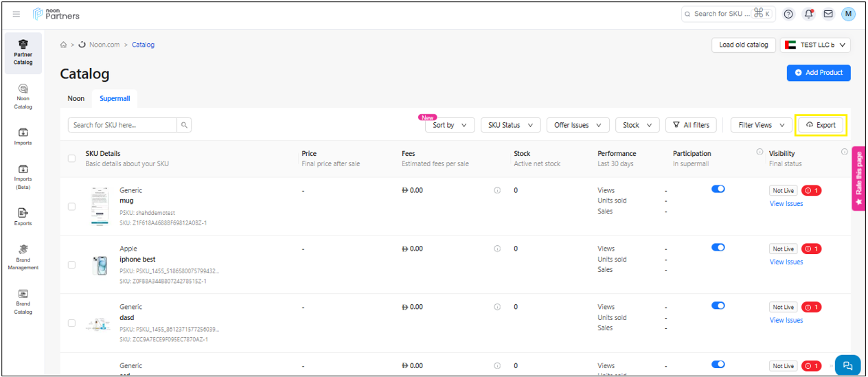This screenshot has height=377, width=868.
Task: Open the chat support bubble icon
Action: click(847, 365)
